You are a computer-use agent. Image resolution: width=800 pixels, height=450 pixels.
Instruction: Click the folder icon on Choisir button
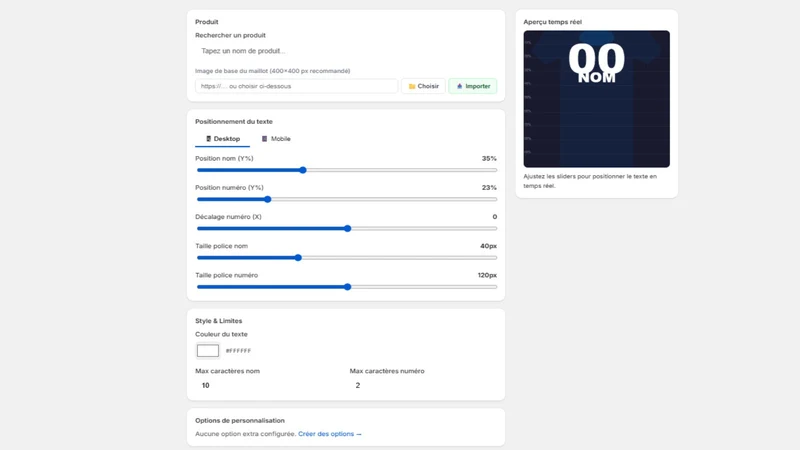point(412,86)
